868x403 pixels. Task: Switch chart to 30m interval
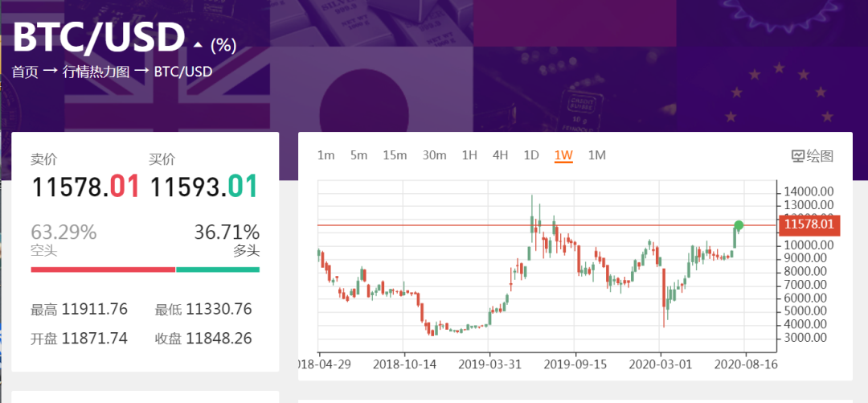tap(434, 155)
